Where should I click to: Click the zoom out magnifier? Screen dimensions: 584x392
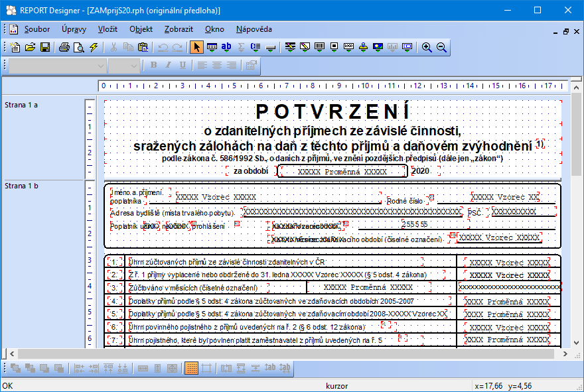tap(441, 47)
